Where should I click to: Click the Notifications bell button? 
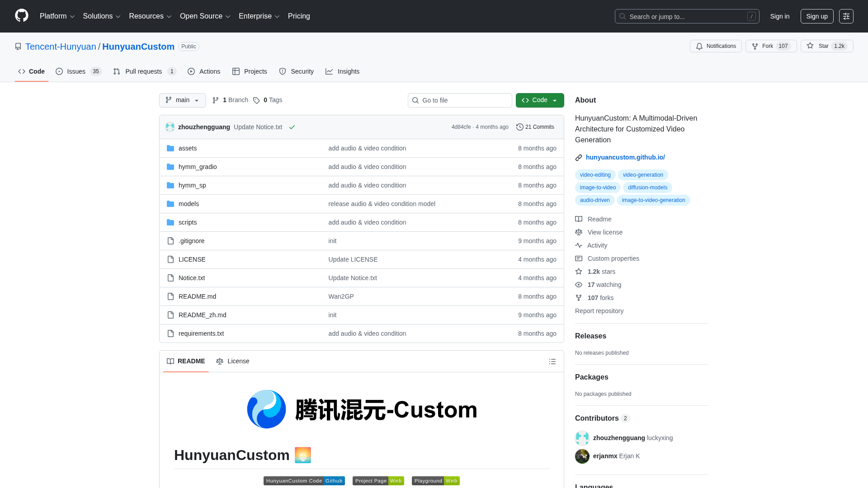coord(716,46)
